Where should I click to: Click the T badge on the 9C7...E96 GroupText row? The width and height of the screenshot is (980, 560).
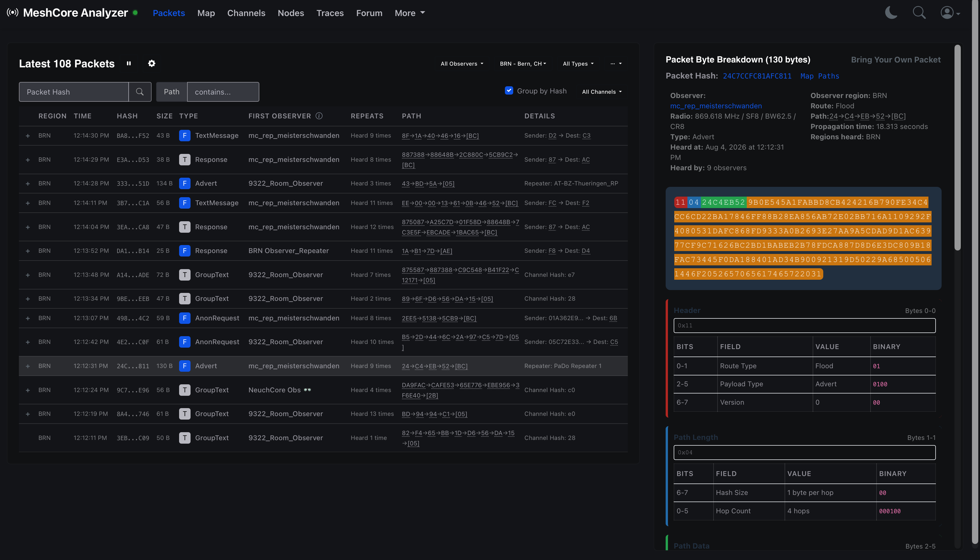pos(185,390)
